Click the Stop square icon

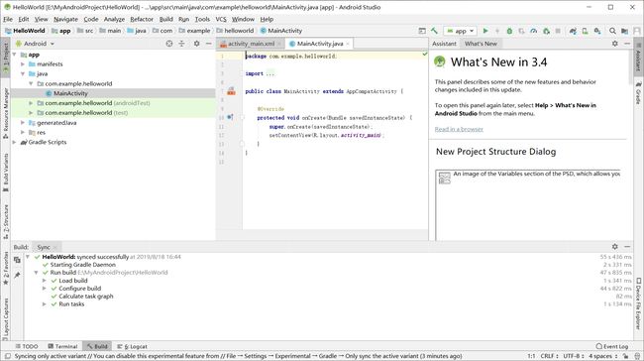558,31
